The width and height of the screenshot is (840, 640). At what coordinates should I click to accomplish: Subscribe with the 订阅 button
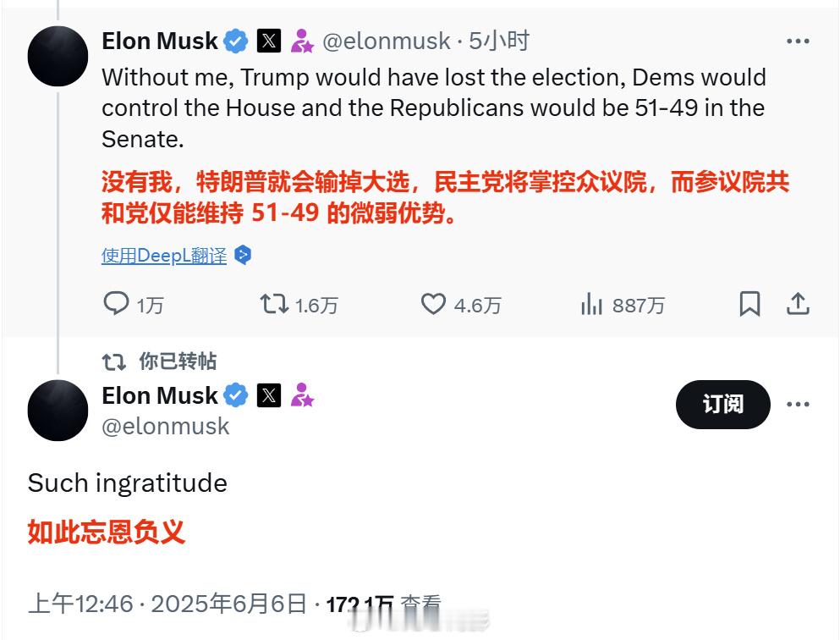tap(722, 404)
